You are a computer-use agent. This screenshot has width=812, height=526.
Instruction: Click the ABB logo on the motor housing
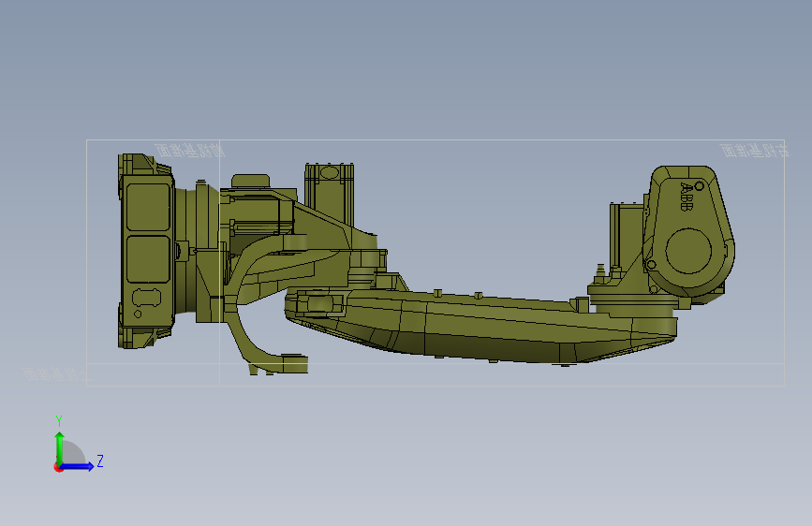pyautogui.click(x=687, y=197)
